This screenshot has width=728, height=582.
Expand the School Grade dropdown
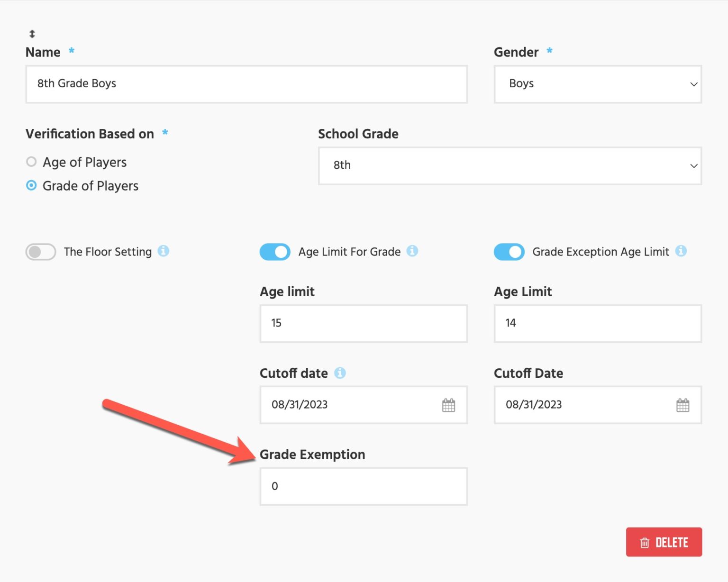coord(510,165)
